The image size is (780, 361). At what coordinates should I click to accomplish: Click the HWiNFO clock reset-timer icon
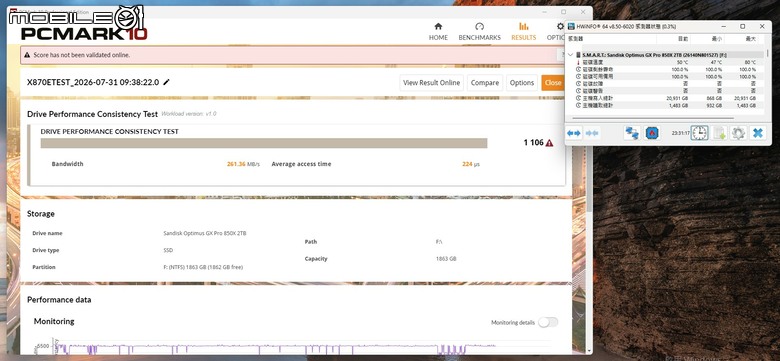click(699, 133)
